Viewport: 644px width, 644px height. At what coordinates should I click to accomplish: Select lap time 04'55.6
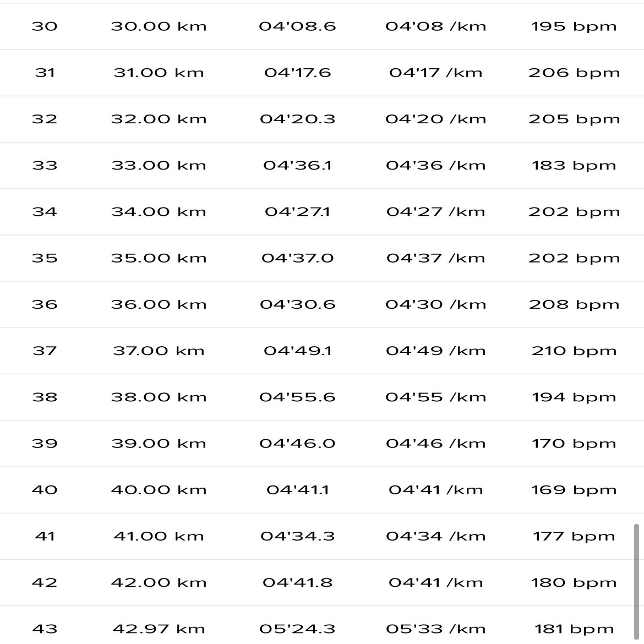297,397
